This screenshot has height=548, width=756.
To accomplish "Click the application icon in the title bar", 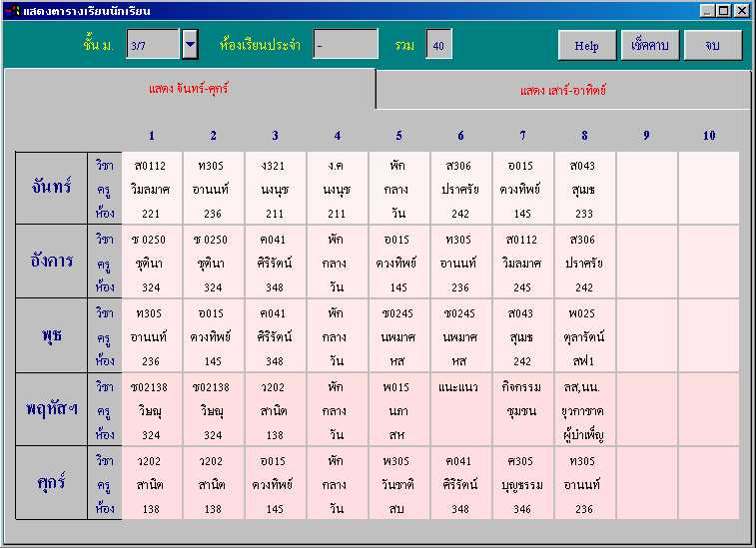I will coord(15,10).
